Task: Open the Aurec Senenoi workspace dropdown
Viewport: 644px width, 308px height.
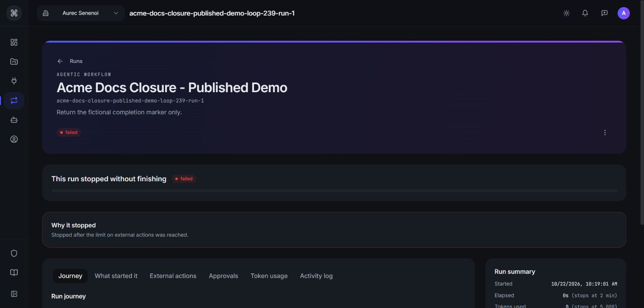Action: tap(81, 13)
